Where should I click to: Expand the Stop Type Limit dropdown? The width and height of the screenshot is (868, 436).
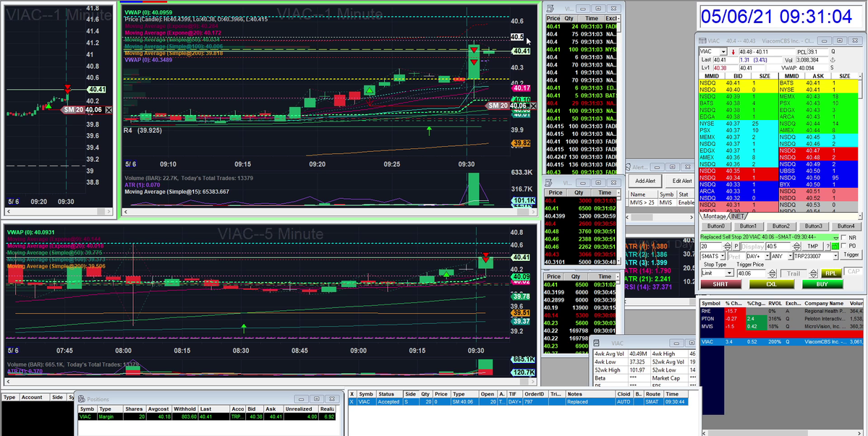point(718,273)
